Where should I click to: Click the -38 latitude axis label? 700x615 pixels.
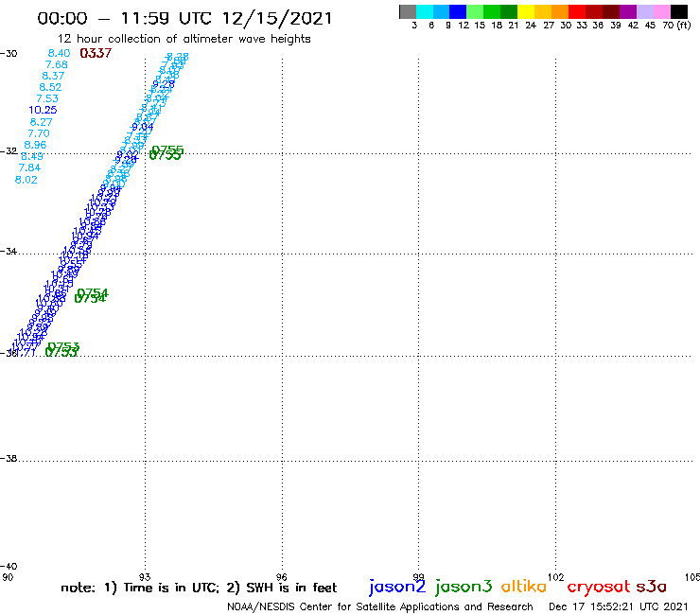9,459
